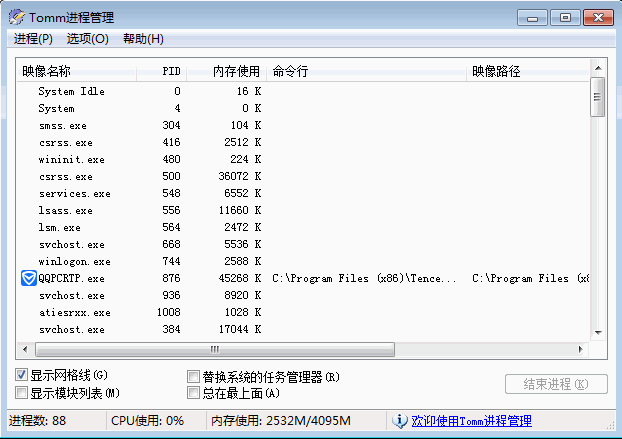
Task: Select the winlogon.exe process
Action: 303,261
